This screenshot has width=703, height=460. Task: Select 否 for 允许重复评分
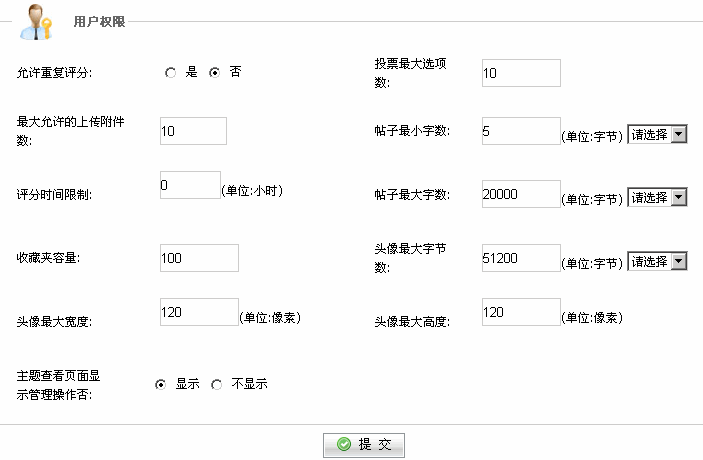tap(214, 72)
